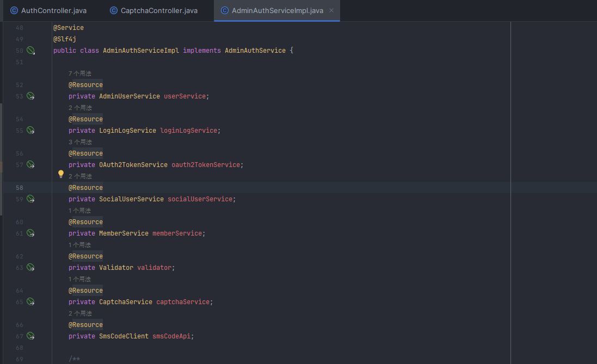Viewport: 597px width, 364px height.
Task: Navigate to autowired dependency via line 65 gutter icon
Action: [x=31, y=301]
